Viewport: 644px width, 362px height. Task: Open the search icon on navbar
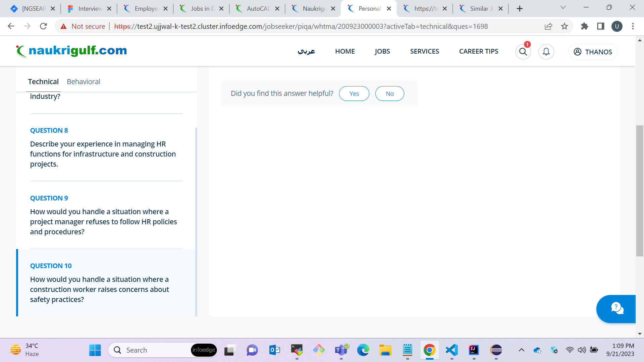pyautogui.click(x=523, y=52)
